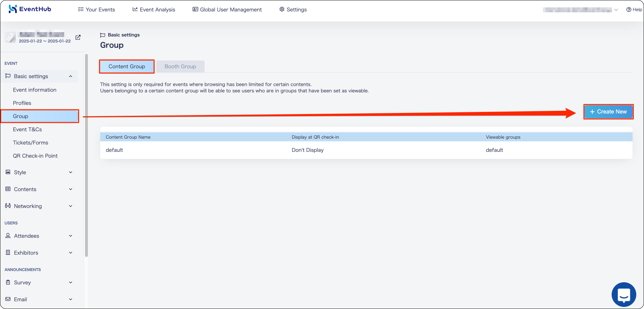Switch to the Booth Group tab

point(180,67)
